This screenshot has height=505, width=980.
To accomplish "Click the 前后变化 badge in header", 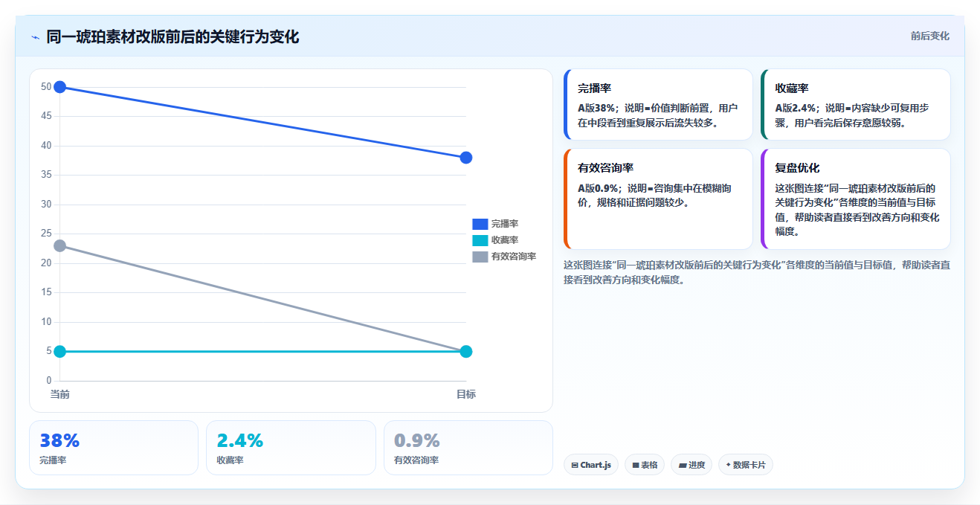I will [929, 36].
